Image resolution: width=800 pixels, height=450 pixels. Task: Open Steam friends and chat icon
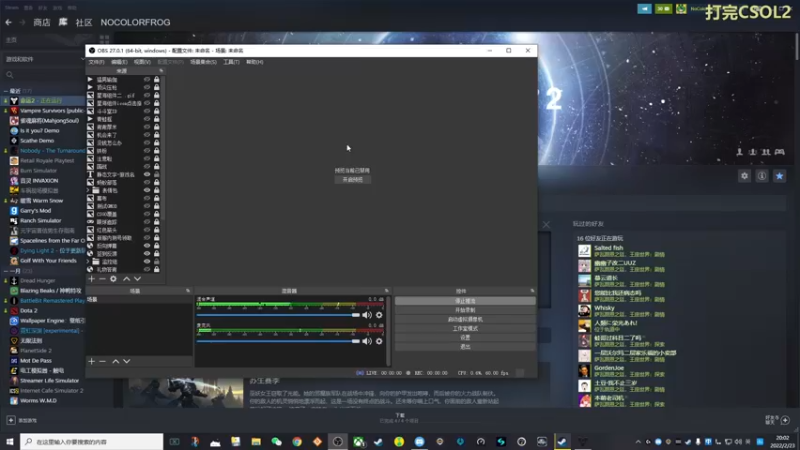click(785, 420)
